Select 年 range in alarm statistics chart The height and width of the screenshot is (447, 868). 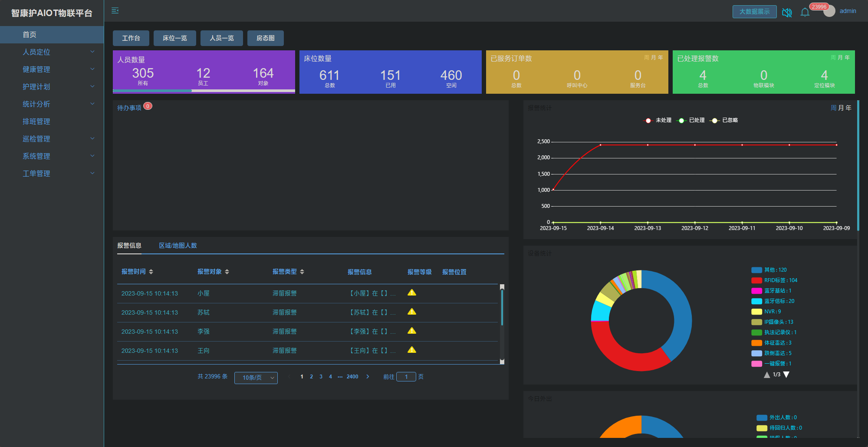848,108
